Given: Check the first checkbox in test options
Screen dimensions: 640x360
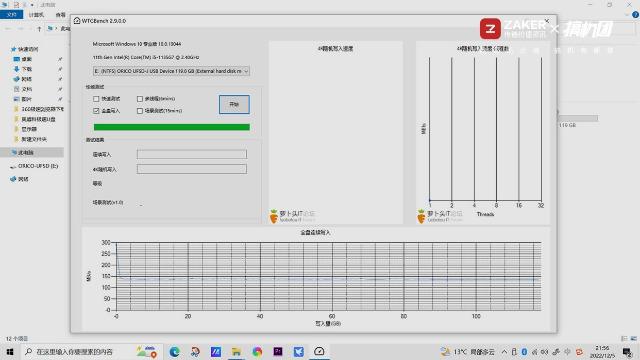Looking at the screenshot, I should (96, 99).
